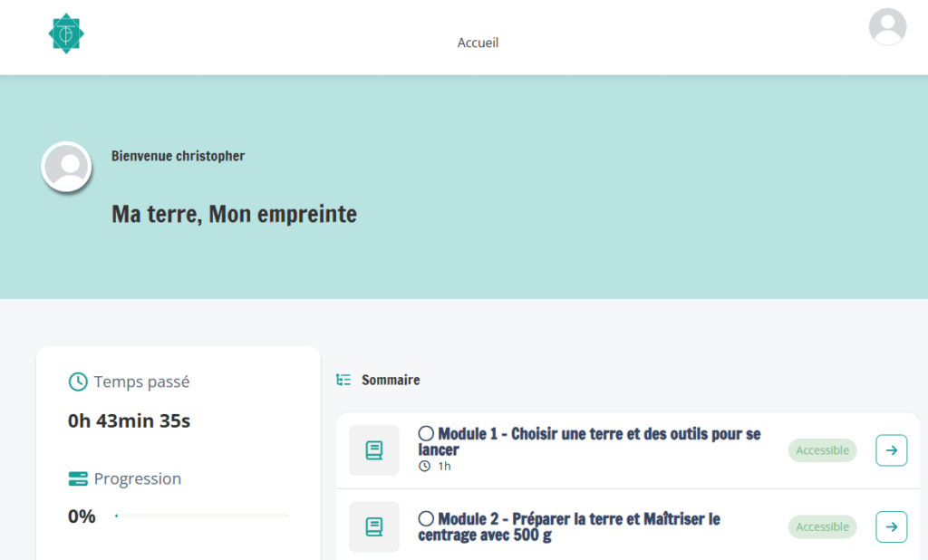Click the teal site logo in header
This screenshot has width=928, height=560.
[x=65, y=34]
